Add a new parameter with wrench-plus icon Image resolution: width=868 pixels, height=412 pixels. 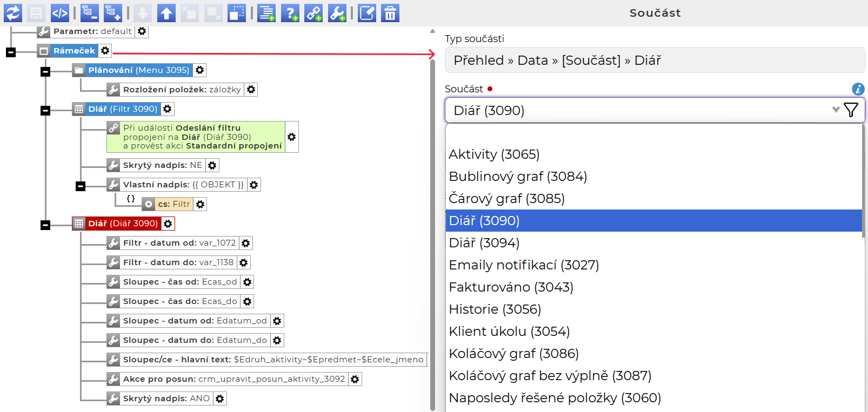(x=337, y=13)
